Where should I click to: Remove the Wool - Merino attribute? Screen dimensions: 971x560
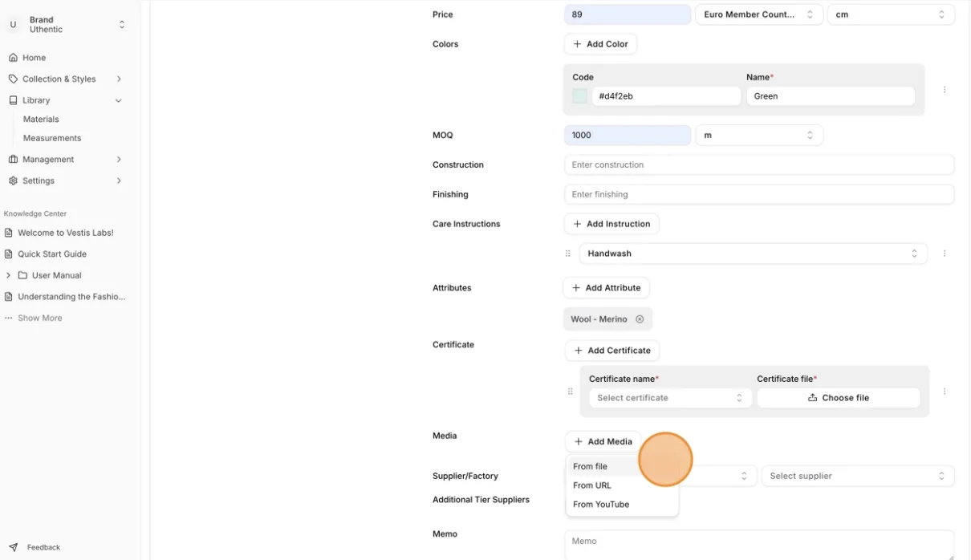tap(640, 319)
